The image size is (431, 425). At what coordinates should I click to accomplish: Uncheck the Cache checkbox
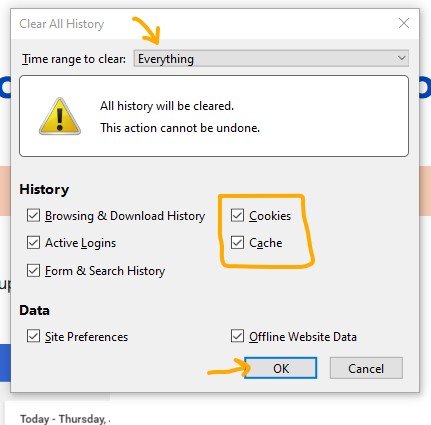237,243
